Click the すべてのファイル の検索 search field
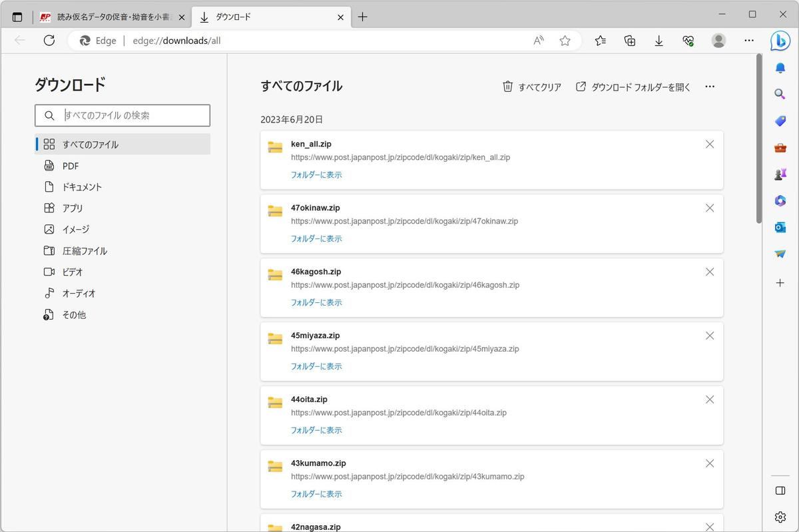The height and width of the screenshot is (532, 799). [x=123, y=115]
